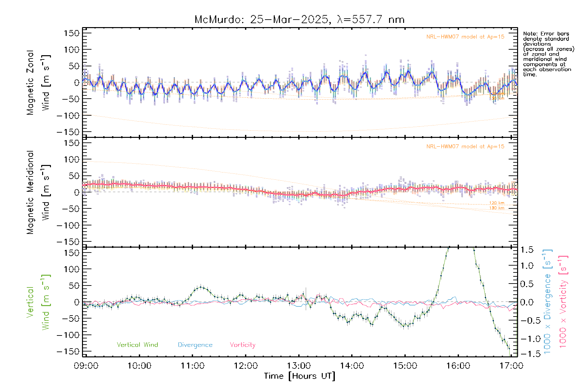
Task: Click the 'Divergence' legend label
Action: [x=195, y=345]
